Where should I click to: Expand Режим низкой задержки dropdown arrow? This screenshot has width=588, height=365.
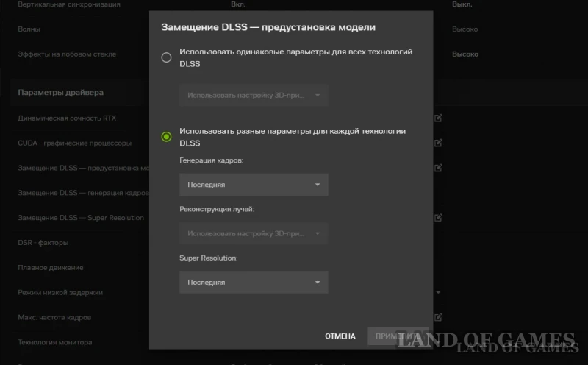(x=438, y=293)
